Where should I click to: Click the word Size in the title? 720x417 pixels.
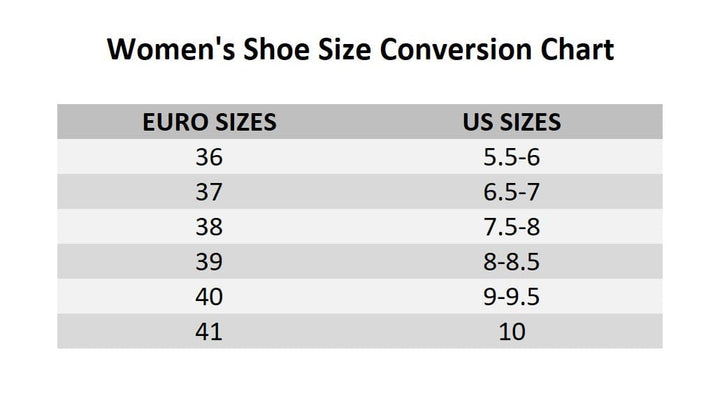[344, 49]
